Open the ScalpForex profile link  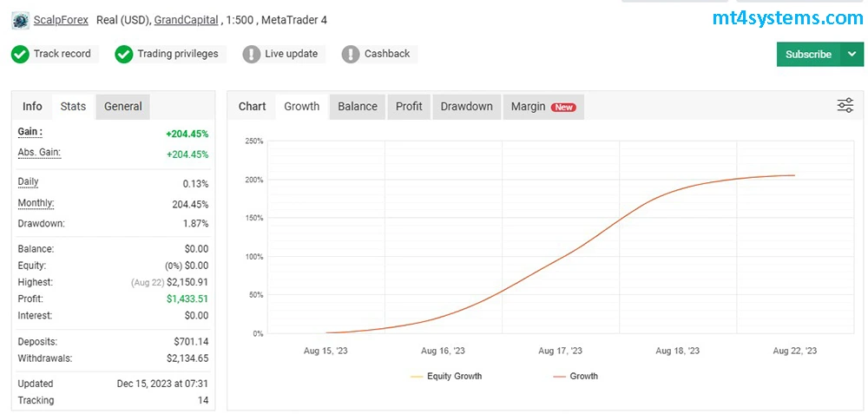(61, 20)
